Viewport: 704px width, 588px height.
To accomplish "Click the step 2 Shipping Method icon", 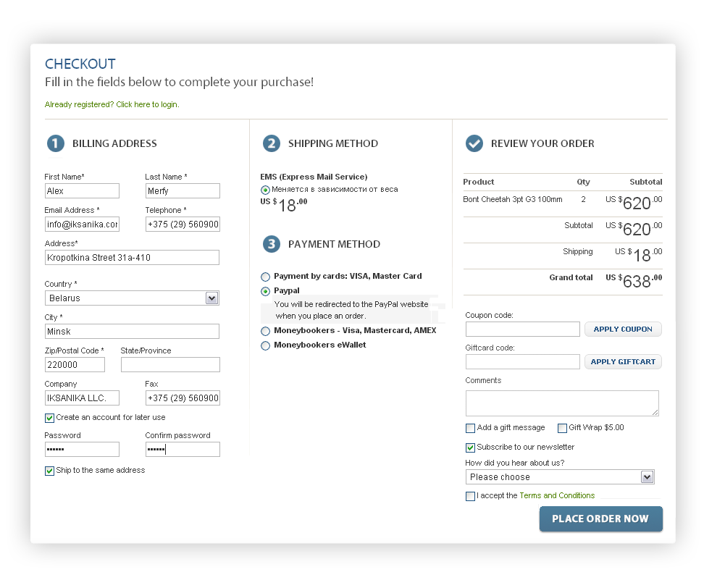I will click(x=272, y=143).
